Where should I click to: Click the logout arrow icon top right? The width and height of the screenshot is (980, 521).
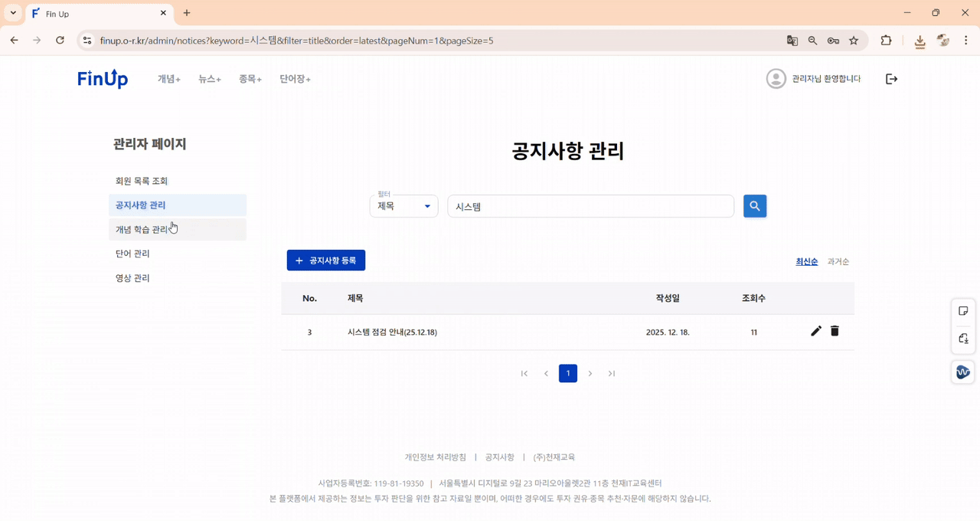coord(891,78)
